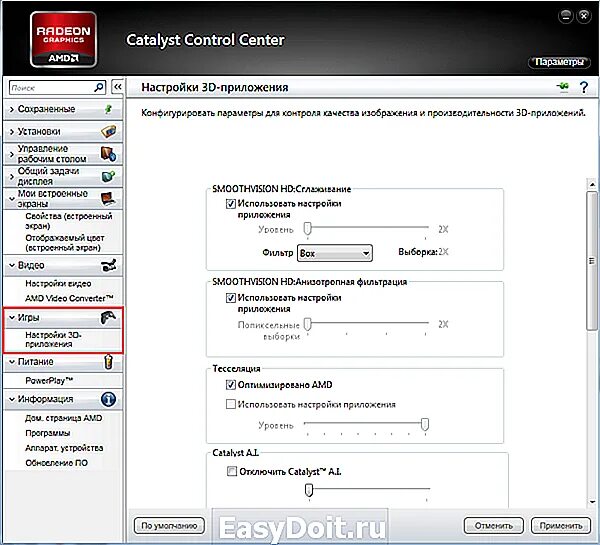The image size is (600, 545).
Task: Minimize the Catalyst Control Center window
Action: click(566, 16)
